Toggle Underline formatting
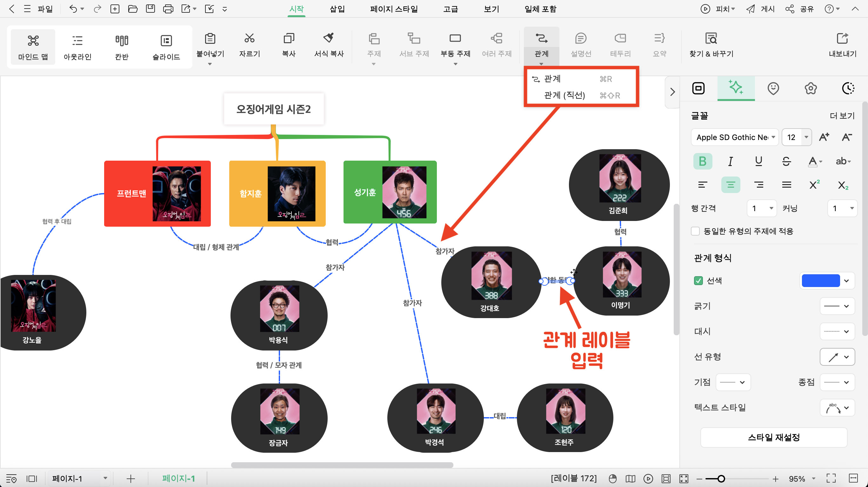 click(758, 162)
